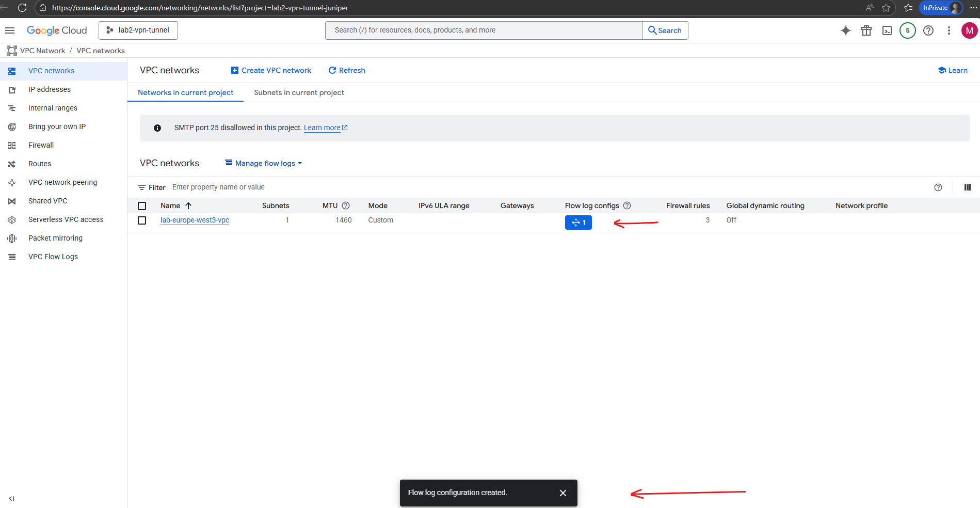Open the lab2-vpn-tunnel project picker
This screenshot has width=980, height=508.
pyautogui.click(x=138, y=30)
